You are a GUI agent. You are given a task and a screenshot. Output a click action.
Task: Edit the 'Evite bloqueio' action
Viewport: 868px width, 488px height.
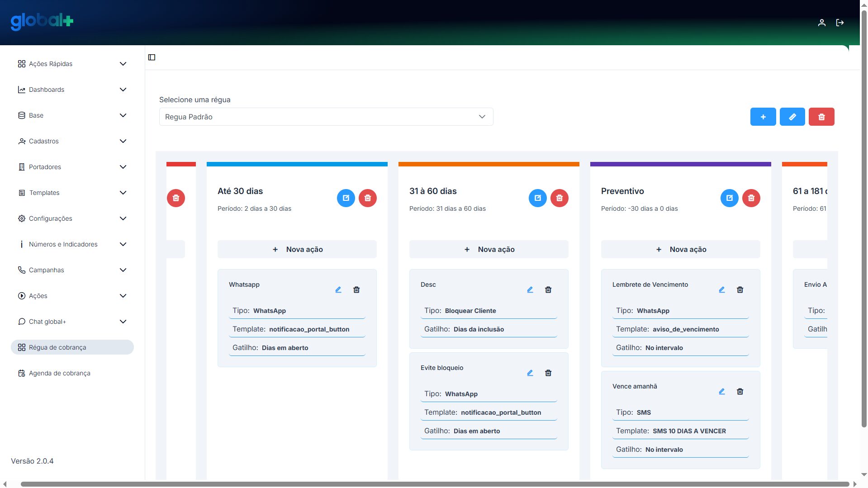click(530, 373)
